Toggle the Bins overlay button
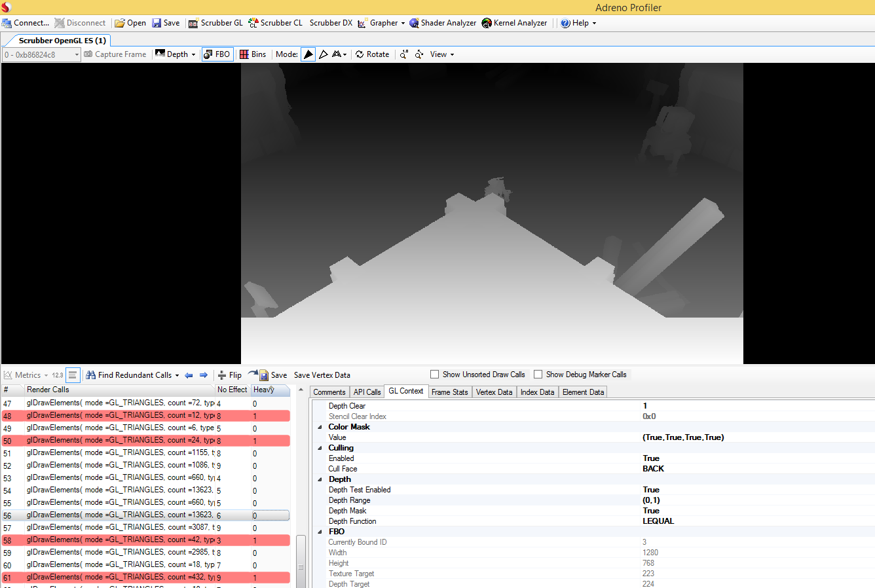875x588 pixels. [x=253, y=54]
